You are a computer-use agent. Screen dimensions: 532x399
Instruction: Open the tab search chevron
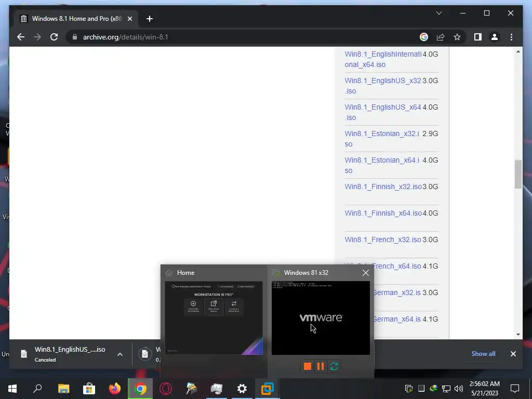pos(438,13)
